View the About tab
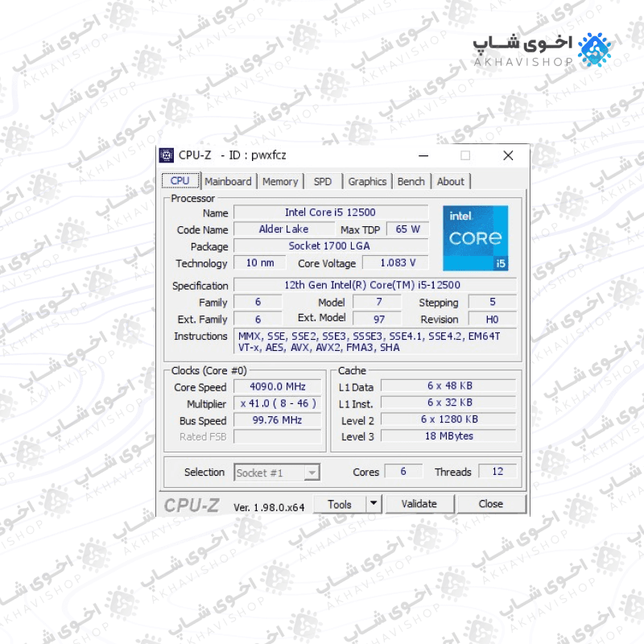The width and height of the screenshot is (644, 644). pyautogui.click(x=451, y=182)
